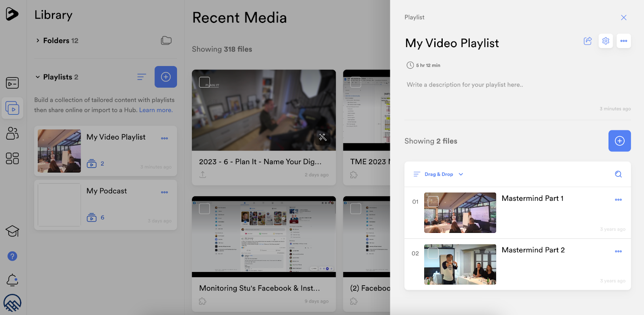Expand the Folders 12 section
This screenshot has height=315, width=644.
coord(57,41)
